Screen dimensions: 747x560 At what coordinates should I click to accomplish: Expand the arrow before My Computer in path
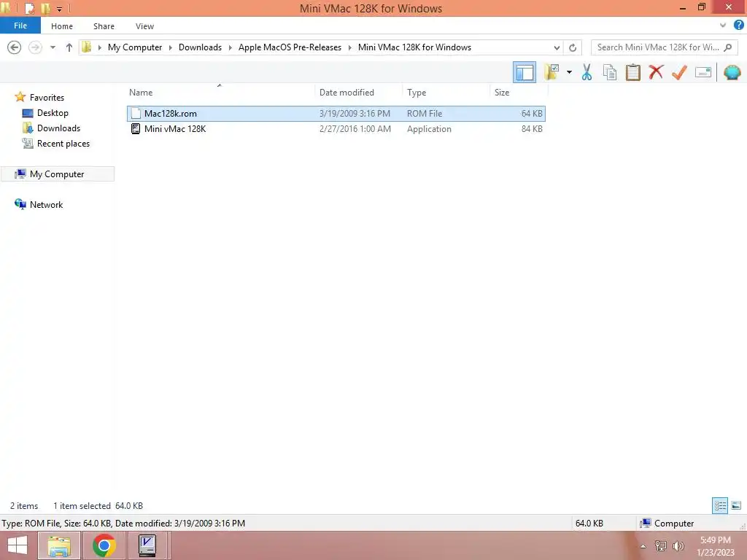[x=99, y=47]
